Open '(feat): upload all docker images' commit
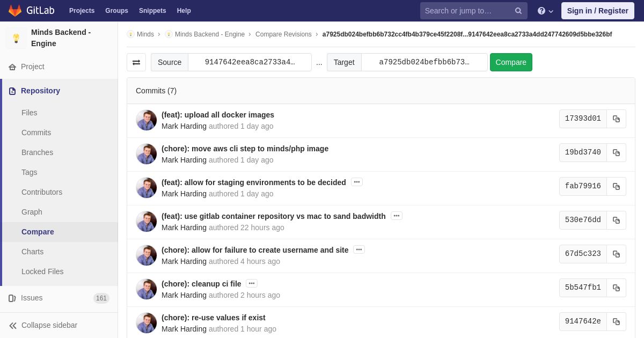The height and width of the screenshot is (338, 644). (218, 115)
